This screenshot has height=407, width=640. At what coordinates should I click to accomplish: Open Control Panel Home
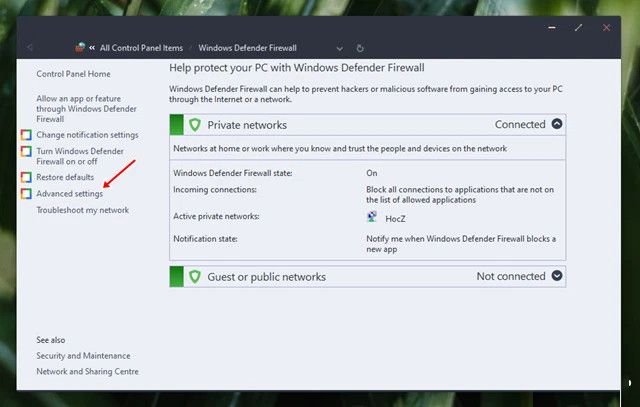click(73, 74)
